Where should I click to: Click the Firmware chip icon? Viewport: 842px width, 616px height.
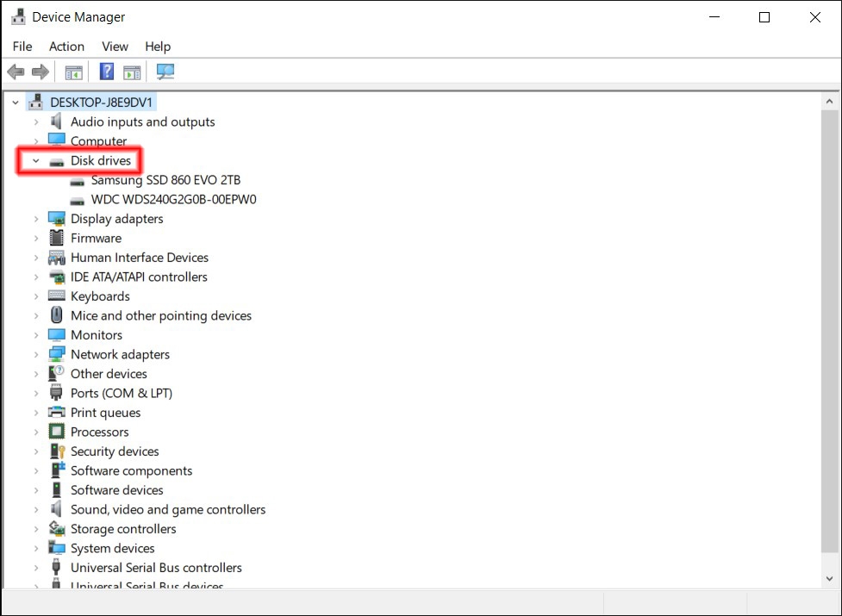pyautogui.click(x=56, y=238)
